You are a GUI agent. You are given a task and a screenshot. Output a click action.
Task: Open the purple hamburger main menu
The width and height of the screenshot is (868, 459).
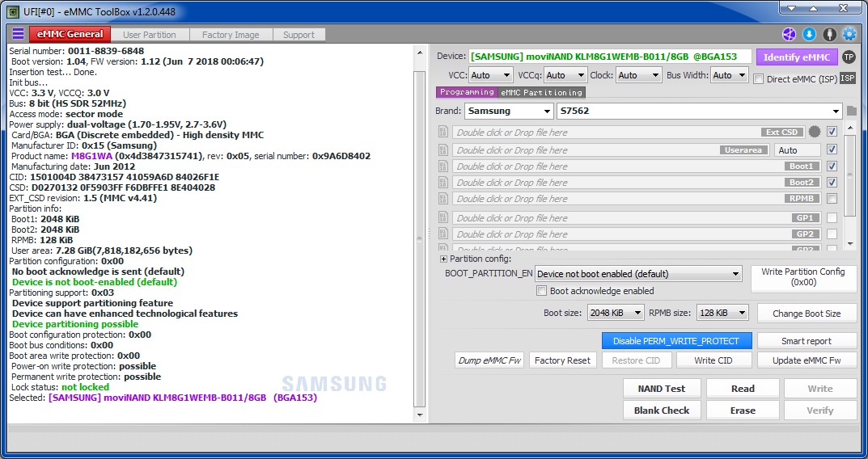tap(18, 34)
